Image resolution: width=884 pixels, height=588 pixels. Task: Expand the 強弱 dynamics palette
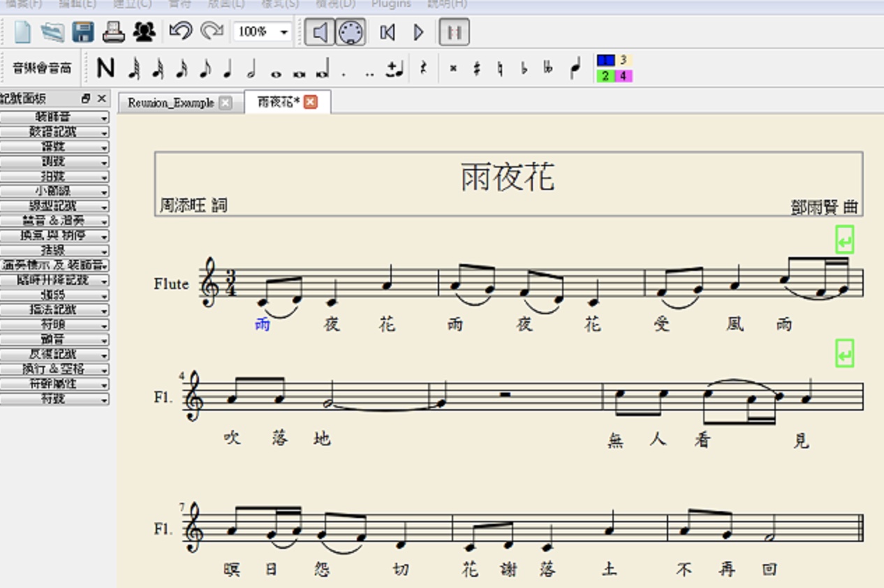[54, 295]
